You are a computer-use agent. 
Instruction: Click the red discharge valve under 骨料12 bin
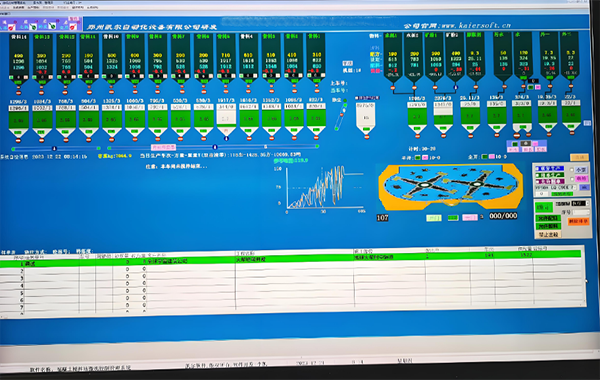click(65, 93)
